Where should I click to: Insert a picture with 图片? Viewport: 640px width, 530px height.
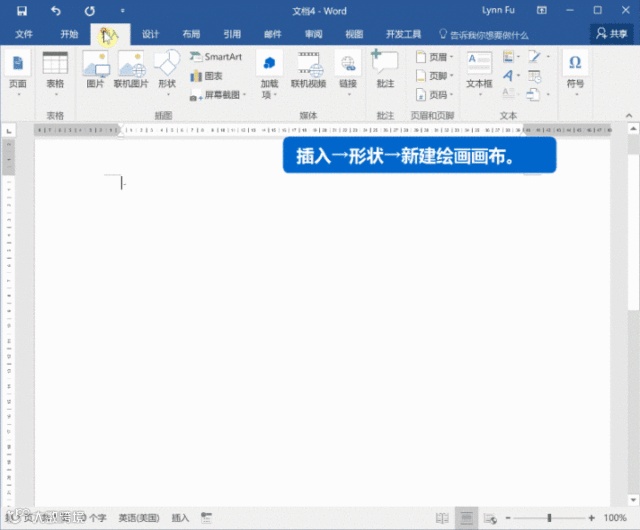pyautogui.click(x=95, y=69)
